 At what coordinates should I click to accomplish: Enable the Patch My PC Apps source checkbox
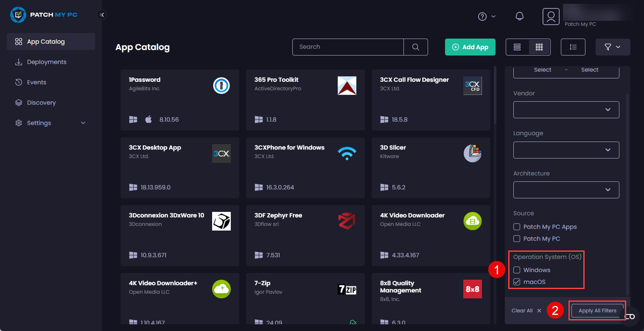(x=517, y=227)
